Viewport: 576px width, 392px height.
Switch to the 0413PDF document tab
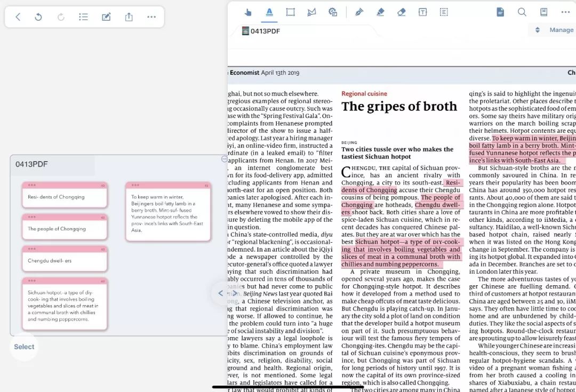[261, 31]
